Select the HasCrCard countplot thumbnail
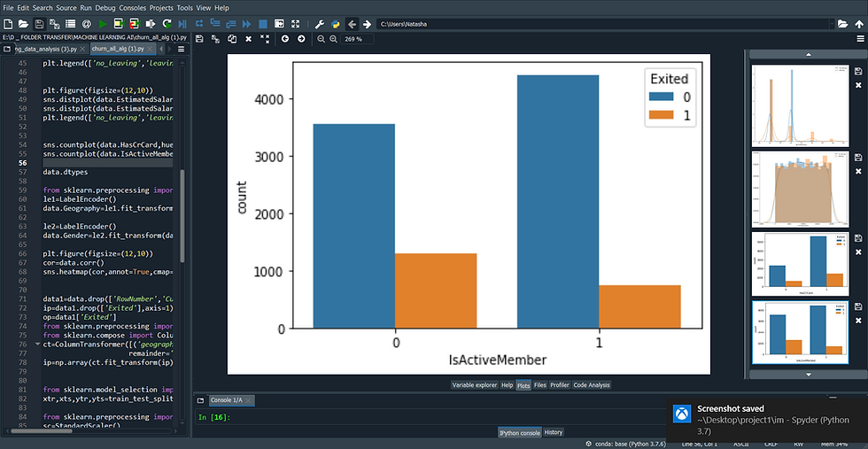Image resolution: width=868 pixels, height=449 pixels. [x=800, y=264]
